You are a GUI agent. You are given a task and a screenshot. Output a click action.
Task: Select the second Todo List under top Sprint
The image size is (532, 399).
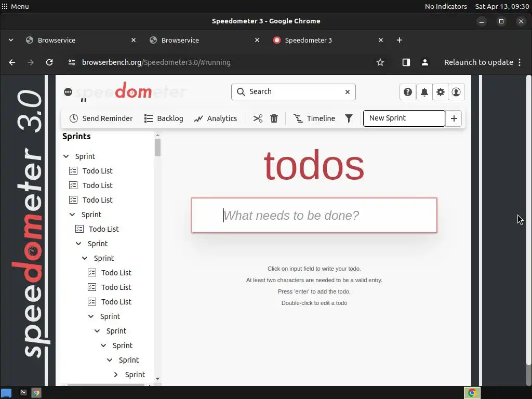[90, 185]
